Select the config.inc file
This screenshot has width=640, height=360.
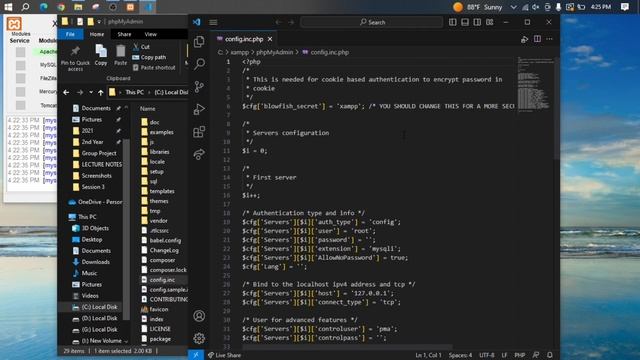pyautogui.click(x=158, y=280)
